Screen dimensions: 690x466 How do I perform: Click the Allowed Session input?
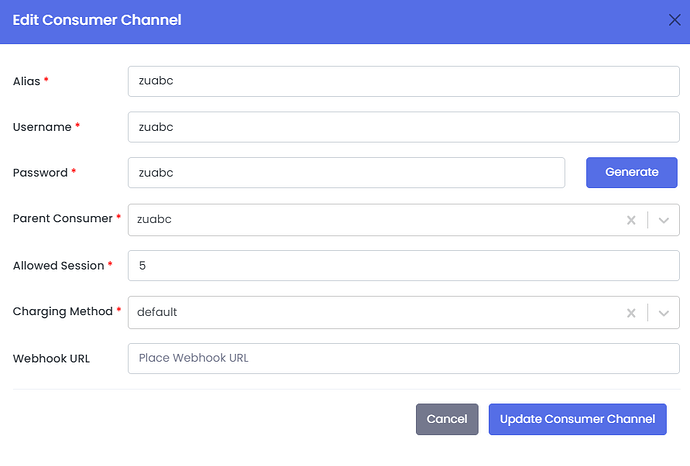click(x=403, y=265)
